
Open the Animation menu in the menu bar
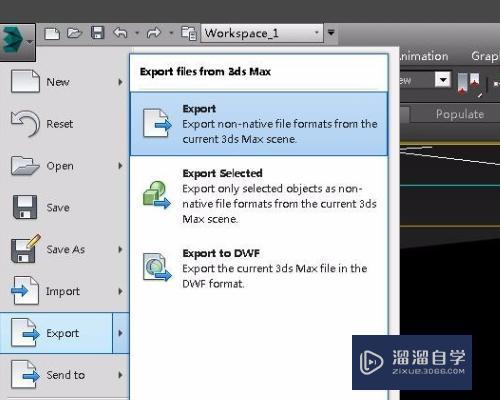(x=424, y=56)
